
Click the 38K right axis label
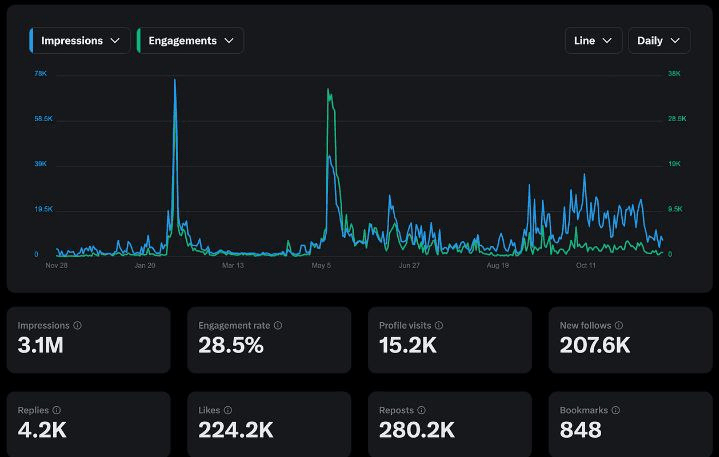674,73
